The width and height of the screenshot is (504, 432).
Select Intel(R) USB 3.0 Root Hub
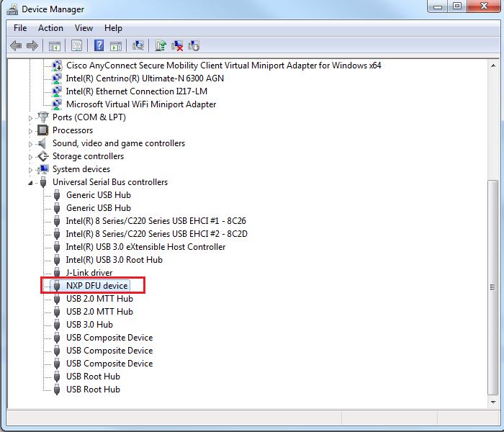click(114, 260)
